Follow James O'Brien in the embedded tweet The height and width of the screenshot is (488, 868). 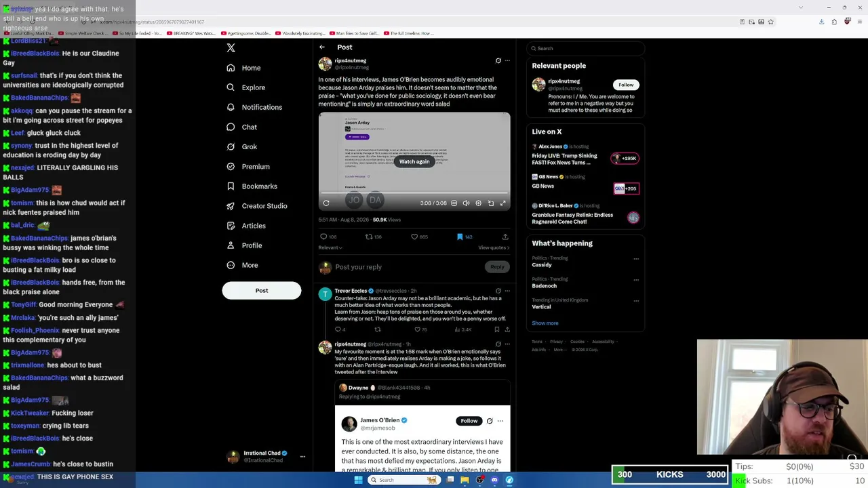coord(469,421)
